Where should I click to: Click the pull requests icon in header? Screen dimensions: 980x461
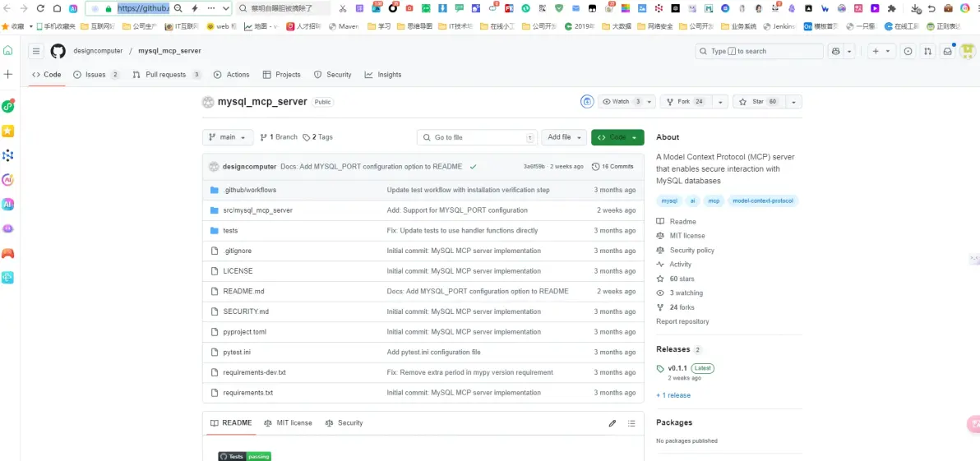(x=927, y=51)
